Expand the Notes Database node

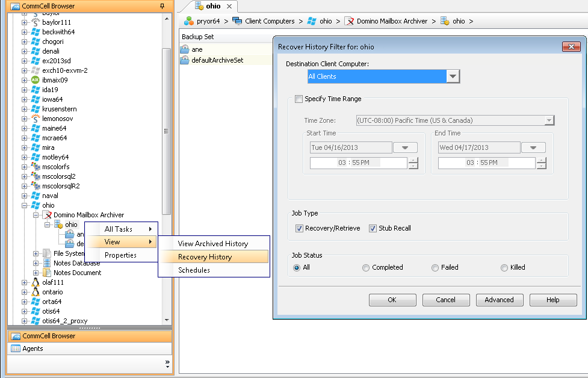pyautogui.click(x=36, y=263)
